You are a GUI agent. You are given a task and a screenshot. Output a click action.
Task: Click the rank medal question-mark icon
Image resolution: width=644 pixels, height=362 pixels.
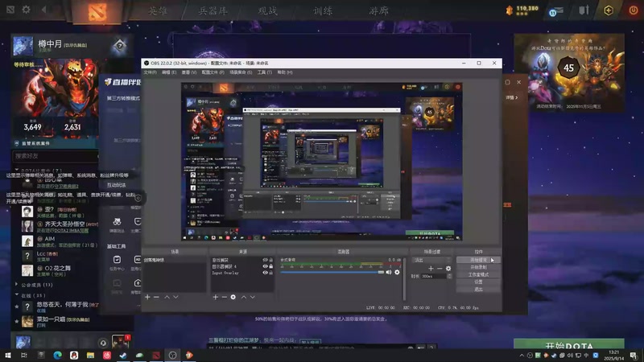pyautogui.click(x=119, y=46)
